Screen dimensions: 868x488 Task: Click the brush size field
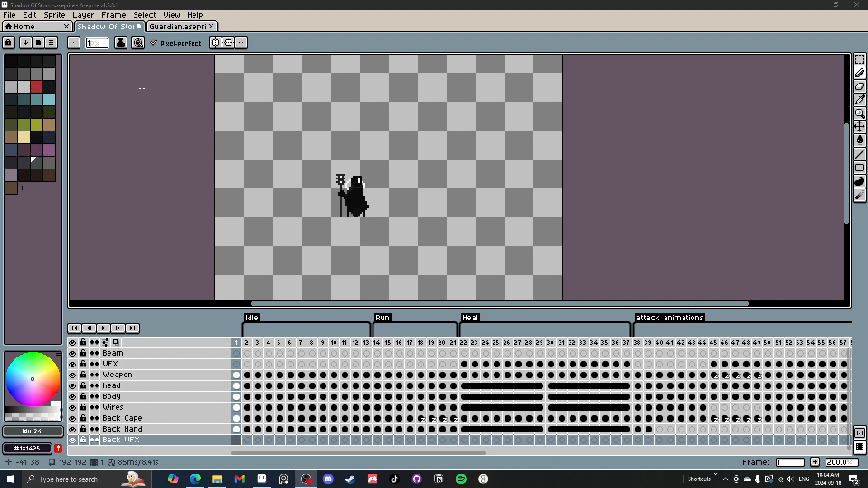tap(97, 43)
